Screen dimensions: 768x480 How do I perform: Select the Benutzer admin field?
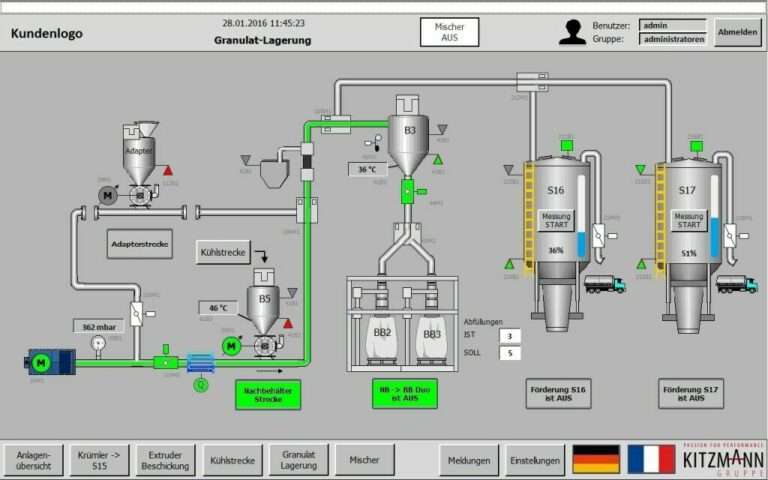[672, 25]
